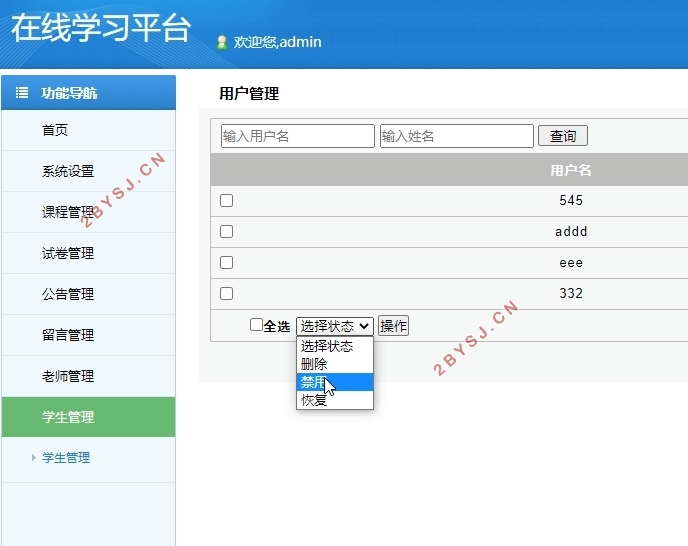This screenshot has width=688, height=546.
Task: Choose 删除 in the status dropdown list
Action: pos(335,364)
